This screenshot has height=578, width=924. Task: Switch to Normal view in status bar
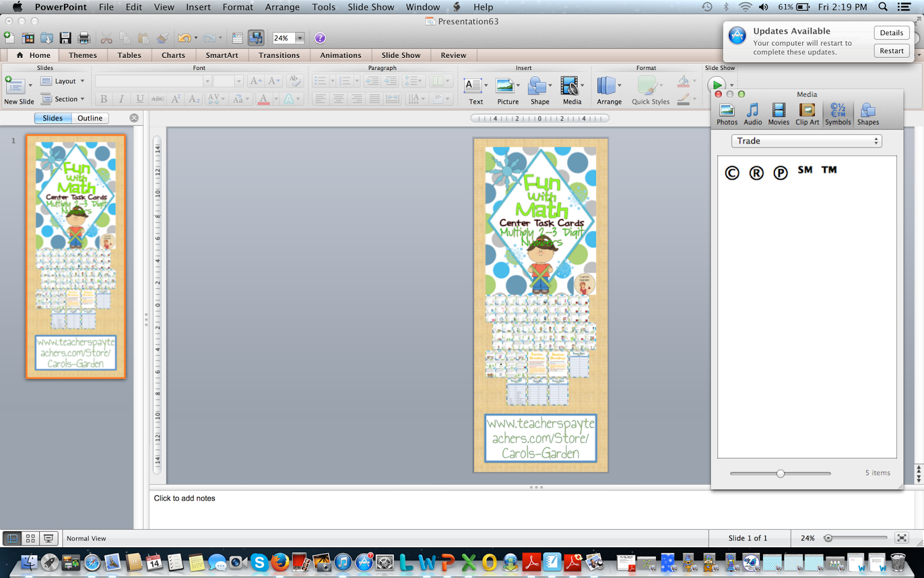click(12, 538)
